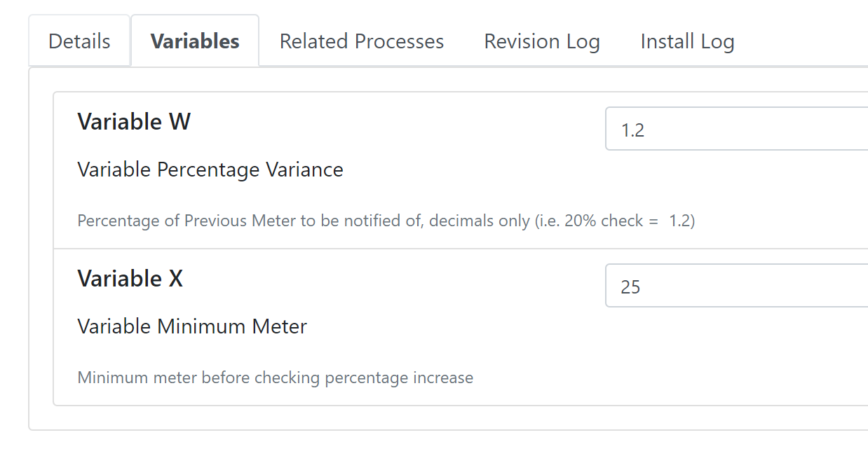Click blank tab strip right of Install Log
Screen dimensions: 868x463
tap(811, 41)
